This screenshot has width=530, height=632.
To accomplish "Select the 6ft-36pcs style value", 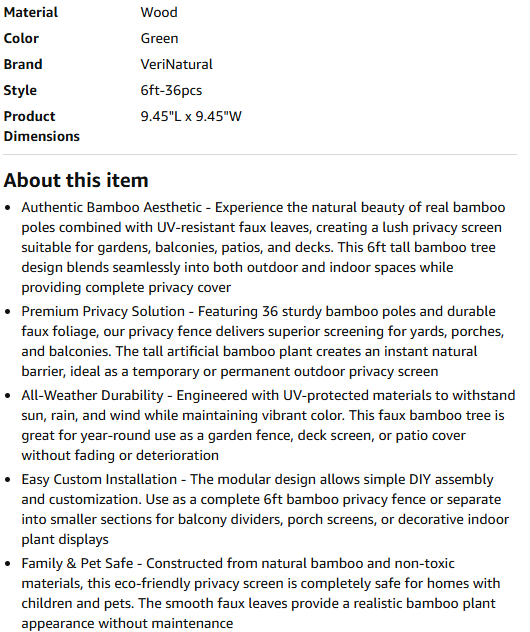I will coord(171,90).
